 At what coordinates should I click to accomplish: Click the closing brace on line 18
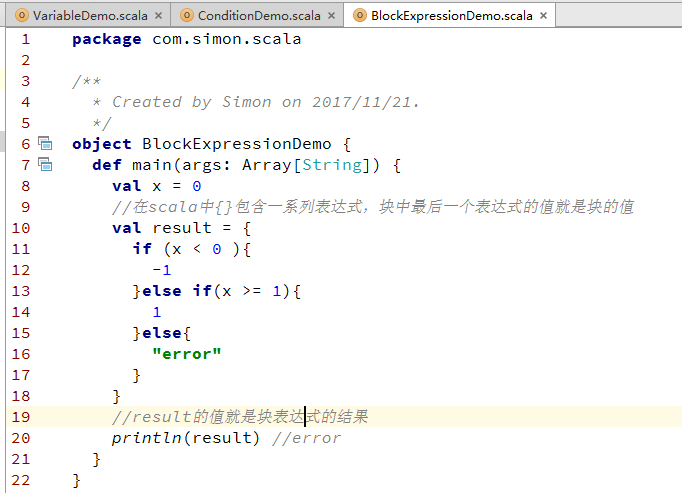coord(116,396)
